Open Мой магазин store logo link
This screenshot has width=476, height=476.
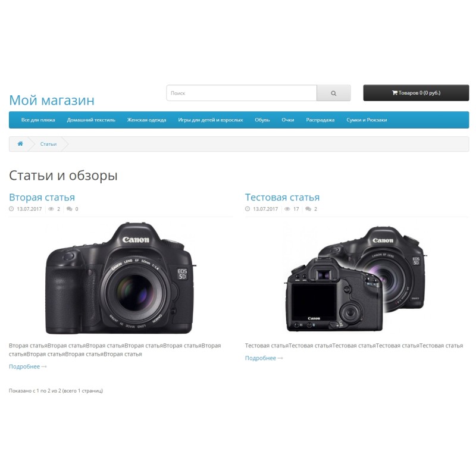[x=52, y=100]
